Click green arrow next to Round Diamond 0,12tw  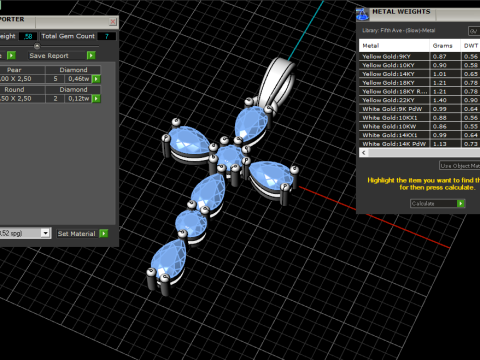tap(96, 99)
